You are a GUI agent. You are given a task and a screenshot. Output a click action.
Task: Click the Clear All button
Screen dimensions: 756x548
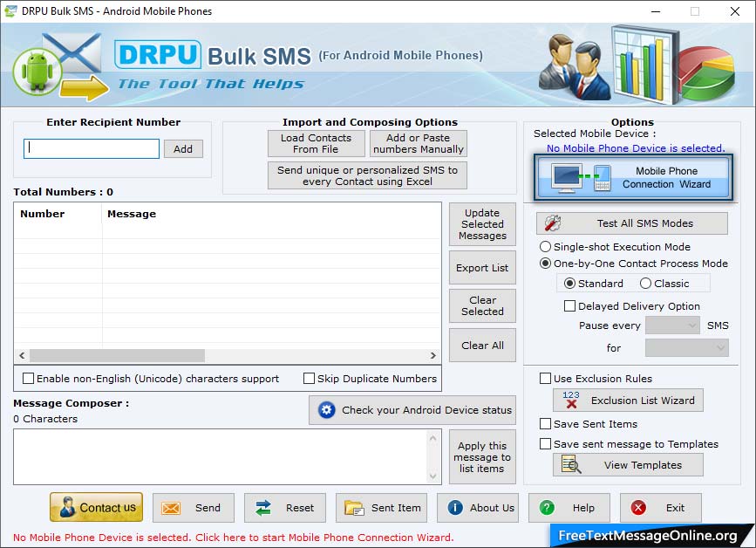[x=482, y=346]
